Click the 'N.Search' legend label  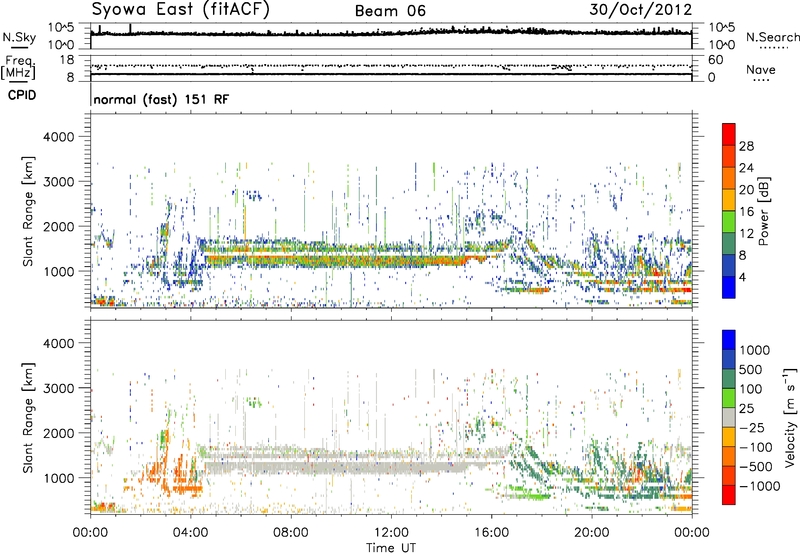coord(772,37)
